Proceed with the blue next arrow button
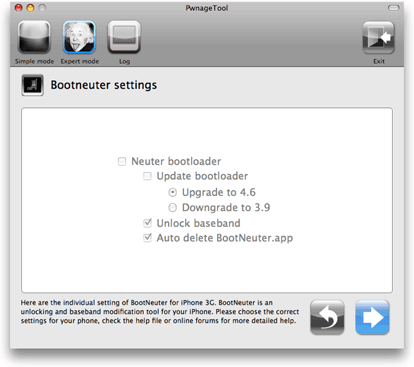The width and height of the screenshot is (414, 367). pyautogui.click(x=372, y=317)
